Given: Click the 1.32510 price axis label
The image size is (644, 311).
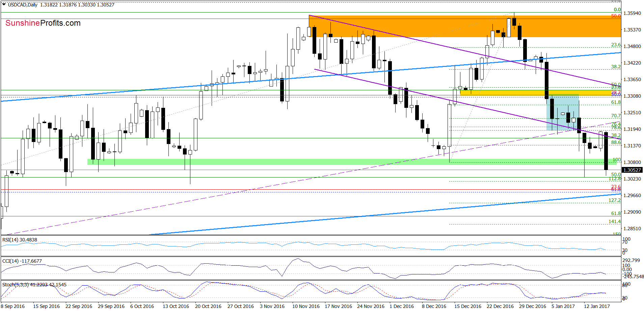Looking at the screenshot, I should 632,113.
